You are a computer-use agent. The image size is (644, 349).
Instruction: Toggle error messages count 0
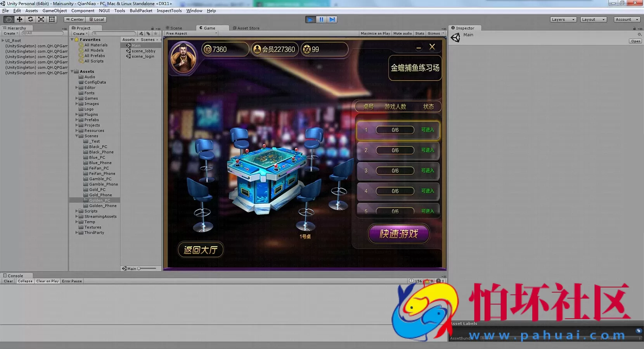[x=440, y=281]
